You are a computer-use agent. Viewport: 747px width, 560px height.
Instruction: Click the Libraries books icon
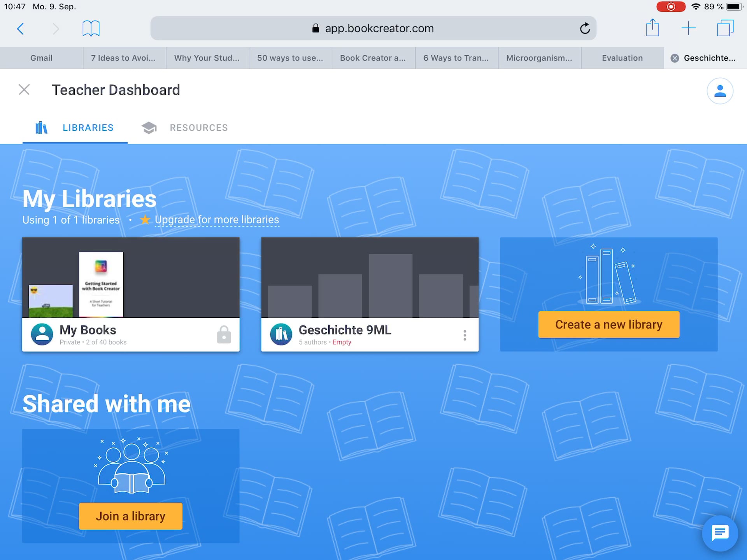pos(41,128)
